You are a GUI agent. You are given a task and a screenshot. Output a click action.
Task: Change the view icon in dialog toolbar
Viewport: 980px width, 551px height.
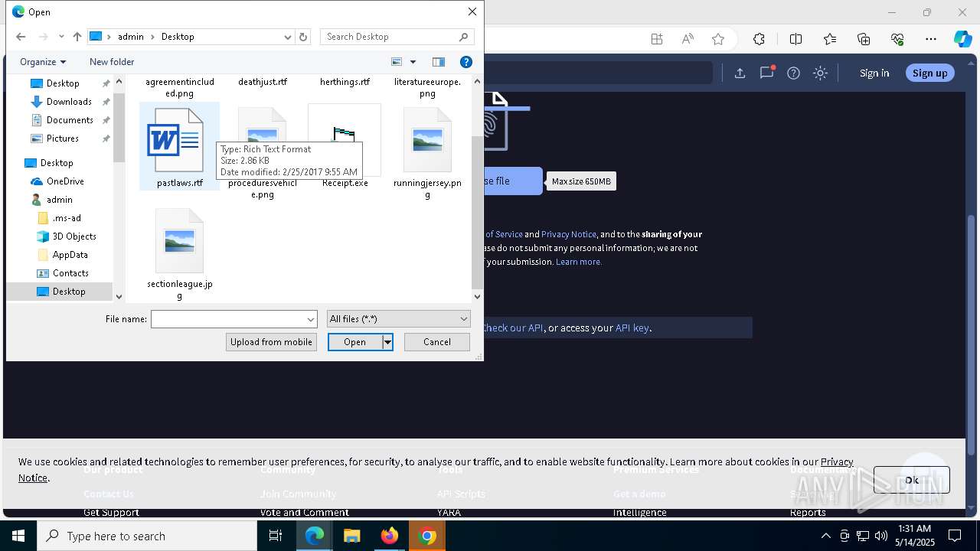click(397, 62)
